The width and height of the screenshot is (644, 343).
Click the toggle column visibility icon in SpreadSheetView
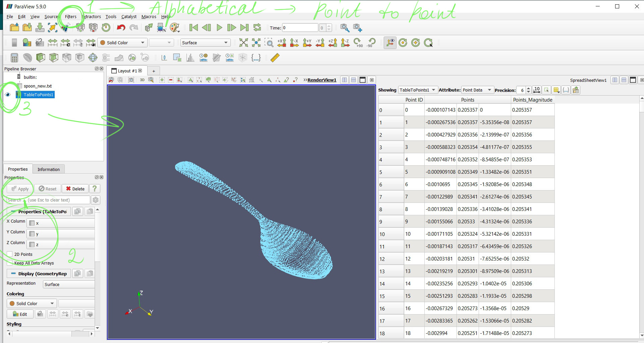point(556,90)
